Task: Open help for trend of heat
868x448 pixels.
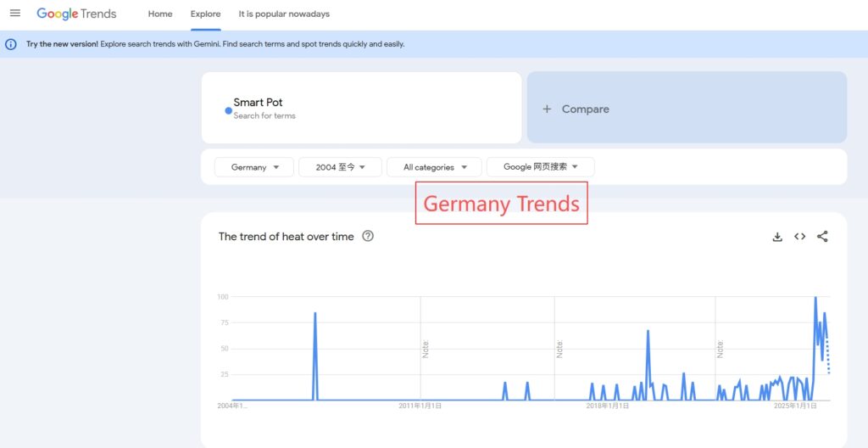Action: [x=368, y=237]
